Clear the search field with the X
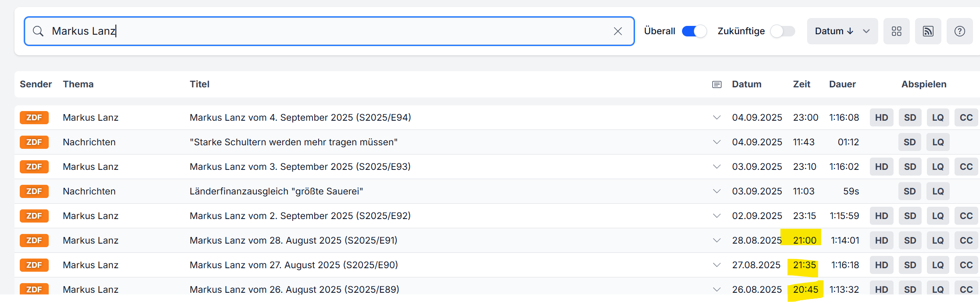The width and height of the screenshot is (980, 302). click(x=618, y=31)
